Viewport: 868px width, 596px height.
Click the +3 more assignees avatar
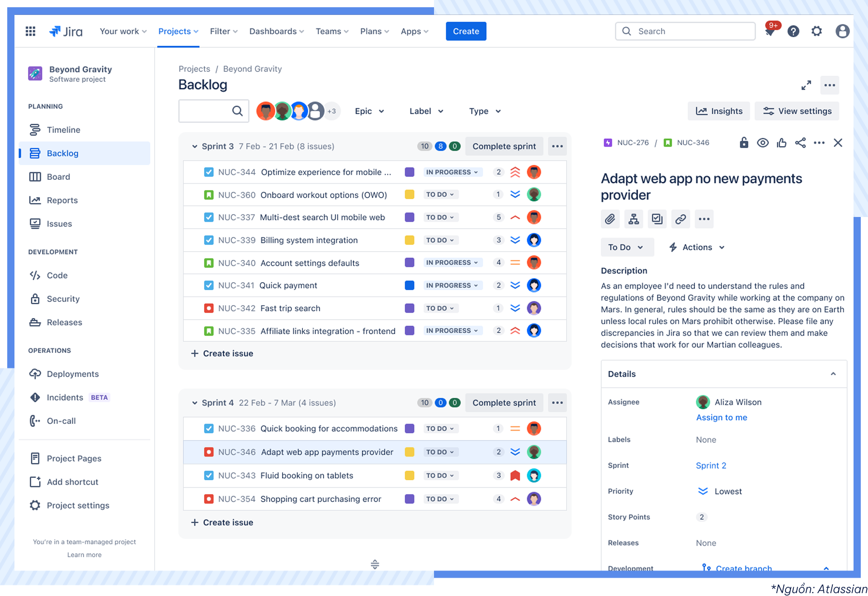(x=332, y=111)
